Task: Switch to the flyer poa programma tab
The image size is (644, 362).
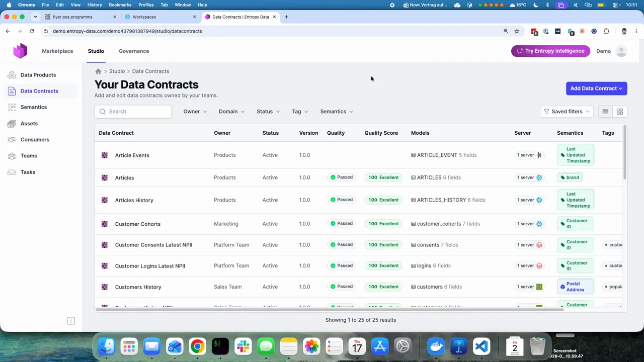Action: [x=80, y=17]
